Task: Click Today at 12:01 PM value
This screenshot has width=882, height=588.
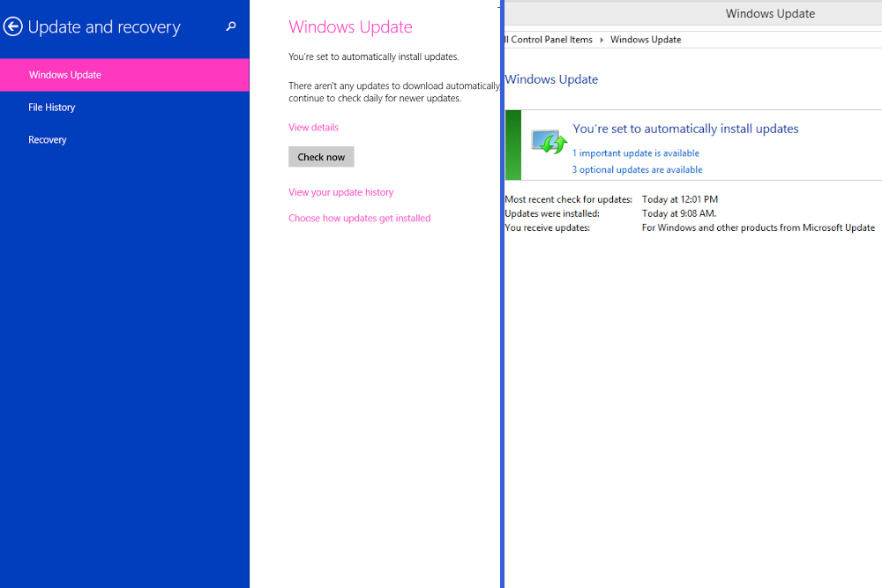Action: (679, 199)
